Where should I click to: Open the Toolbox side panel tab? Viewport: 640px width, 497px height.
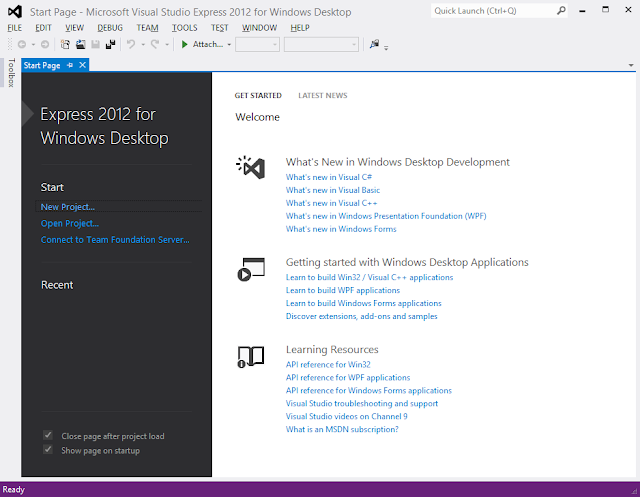pyautogui.click(x=11, y=73)
